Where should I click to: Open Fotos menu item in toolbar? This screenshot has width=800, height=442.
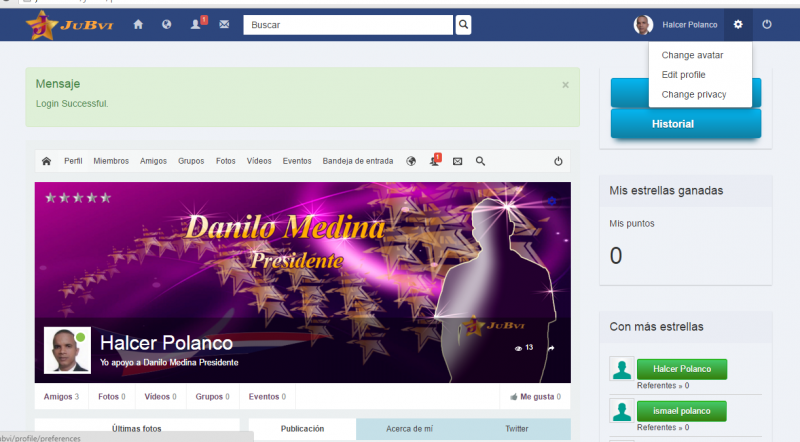pos(226,161)
